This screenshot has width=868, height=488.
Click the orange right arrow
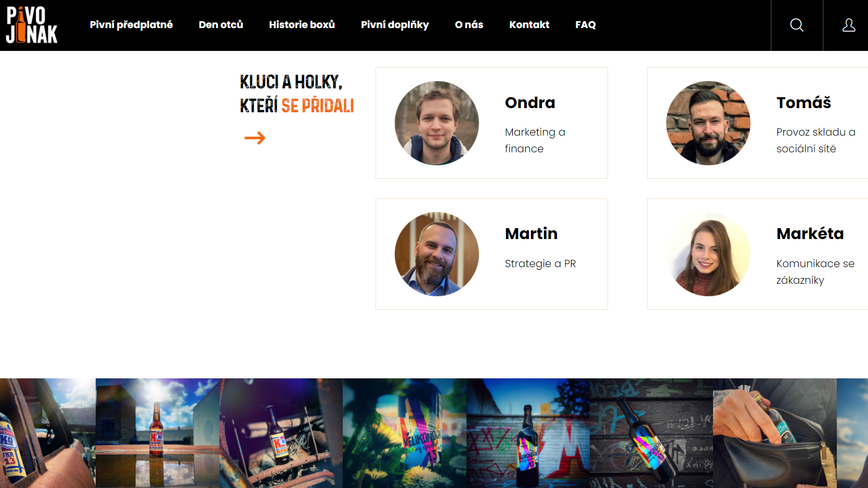[x=255, y=138]
